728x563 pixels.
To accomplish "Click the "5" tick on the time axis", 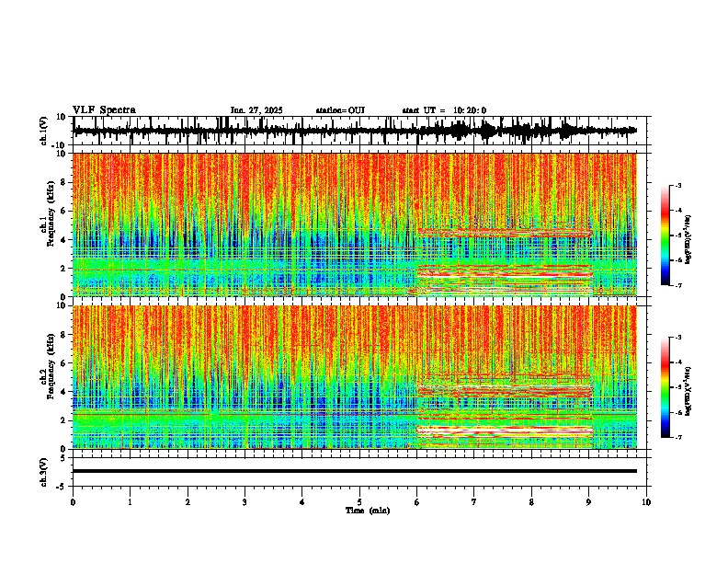I will 359,502.
